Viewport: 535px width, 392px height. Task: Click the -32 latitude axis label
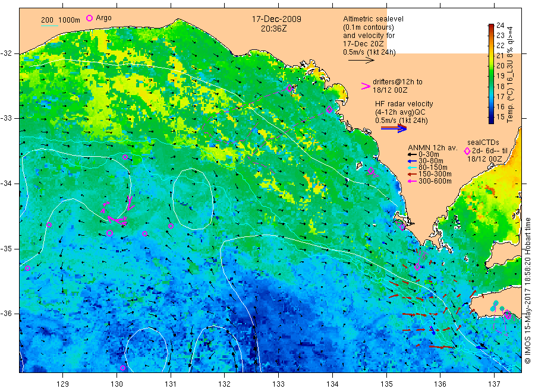click(6, 53)
